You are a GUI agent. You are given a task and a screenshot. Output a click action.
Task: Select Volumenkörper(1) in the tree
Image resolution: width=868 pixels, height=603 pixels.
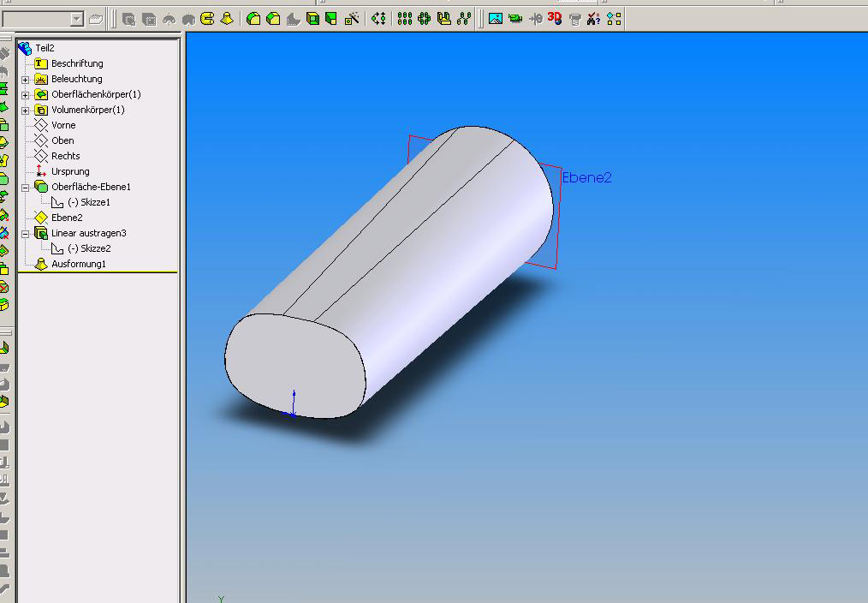(87, 110)
